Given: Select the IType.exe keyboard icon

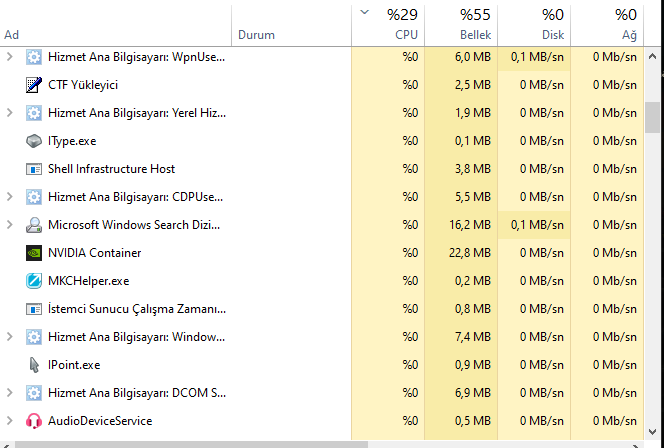Looking at the screenshot, I should click(34, 141).
